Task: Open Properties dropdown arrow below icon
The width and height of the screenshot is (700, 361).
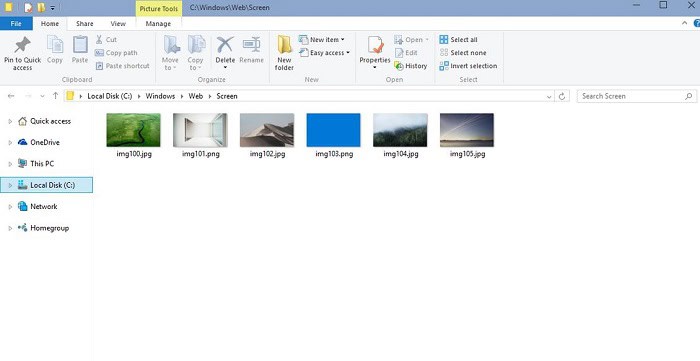Action: point(375,68)
